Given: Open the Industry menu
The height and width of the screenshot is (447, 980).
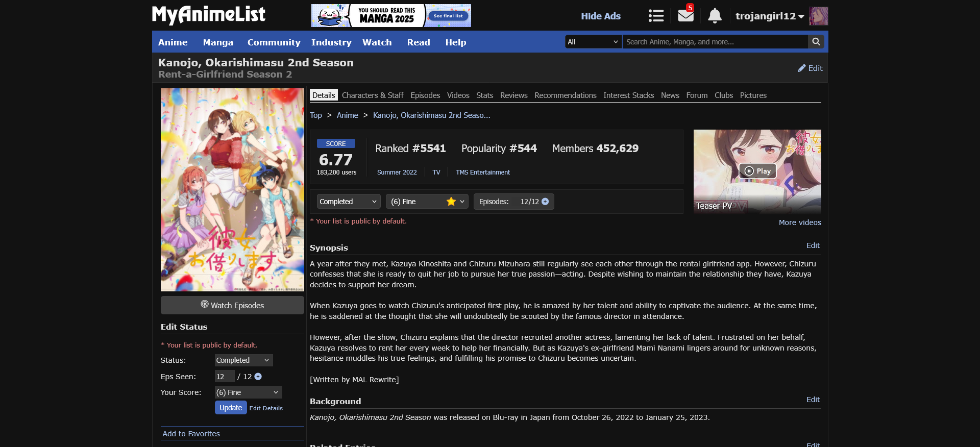Looking at the screenshot, I should point(331,42).
